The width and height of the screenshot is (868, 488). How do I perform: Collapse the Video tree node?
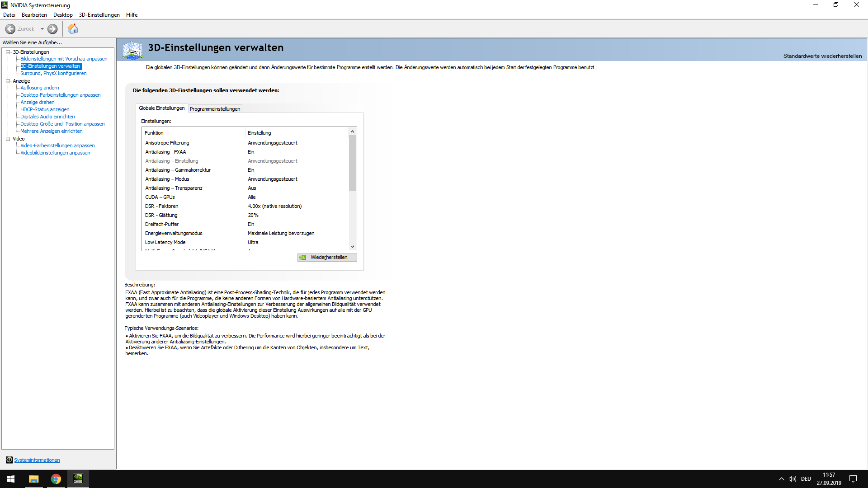coord(8,139)
